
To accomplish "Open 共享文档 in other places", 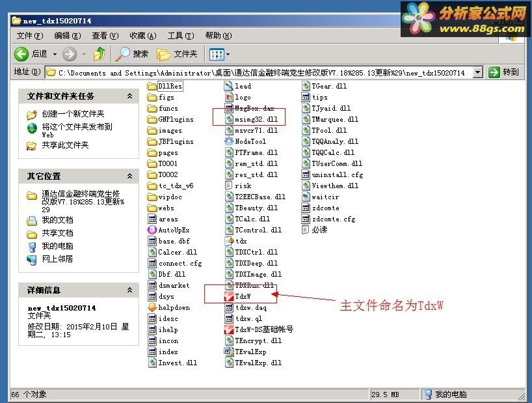I will pyautogui.click(x=57, y=233).
